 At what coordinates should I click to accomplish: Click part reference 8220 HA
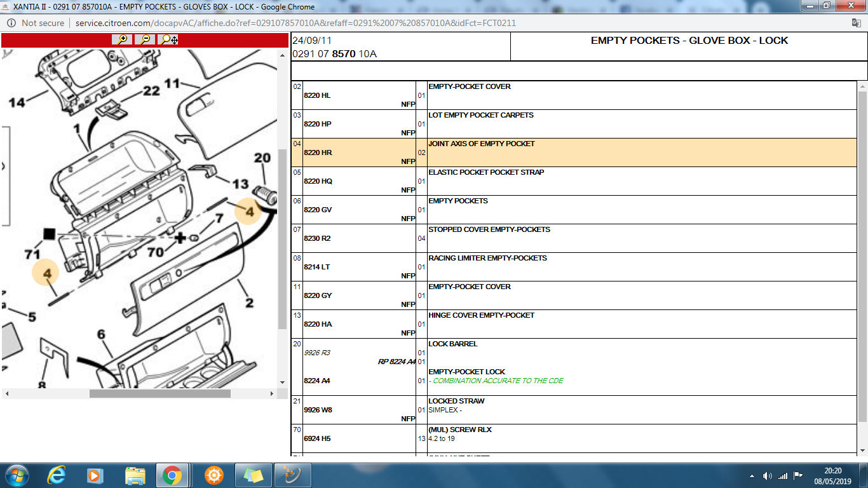click(x=318, y=324)
